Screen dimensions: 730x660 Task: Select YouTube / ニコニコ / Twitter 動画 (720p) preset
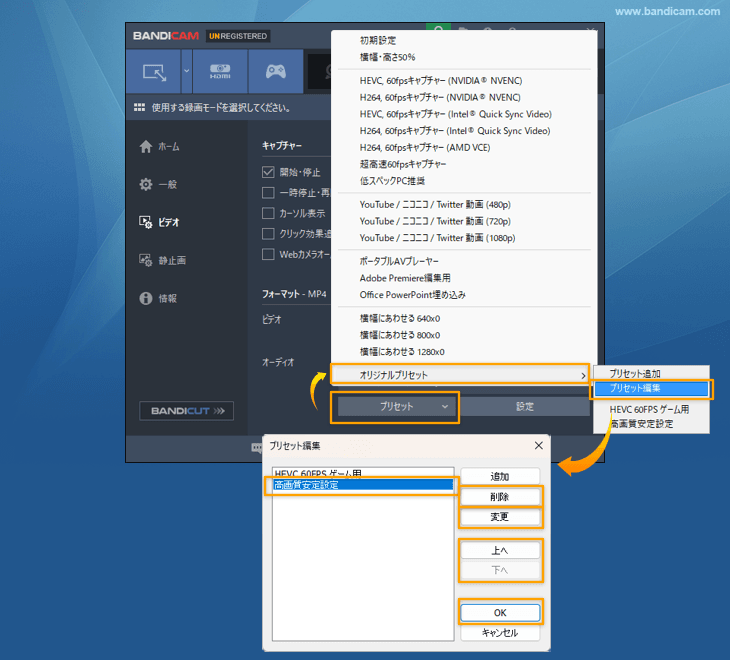tap(435, 221)
